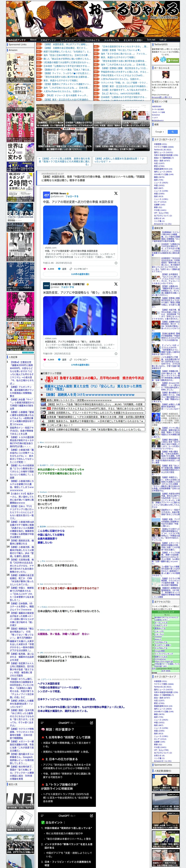Like the AFPBB News tweet heart icon
This screenshot has height=868, width=186.
point(45,269)
